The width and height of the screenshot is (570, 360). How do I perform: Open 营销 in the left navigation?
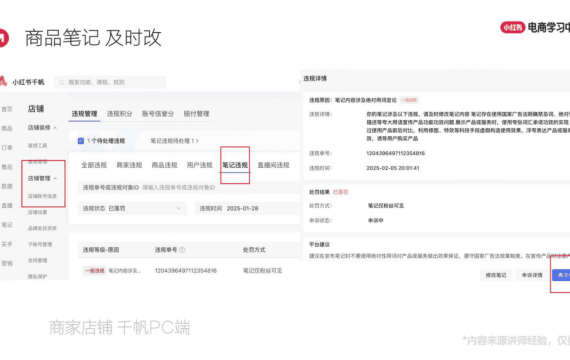click(x=7, y=263)
